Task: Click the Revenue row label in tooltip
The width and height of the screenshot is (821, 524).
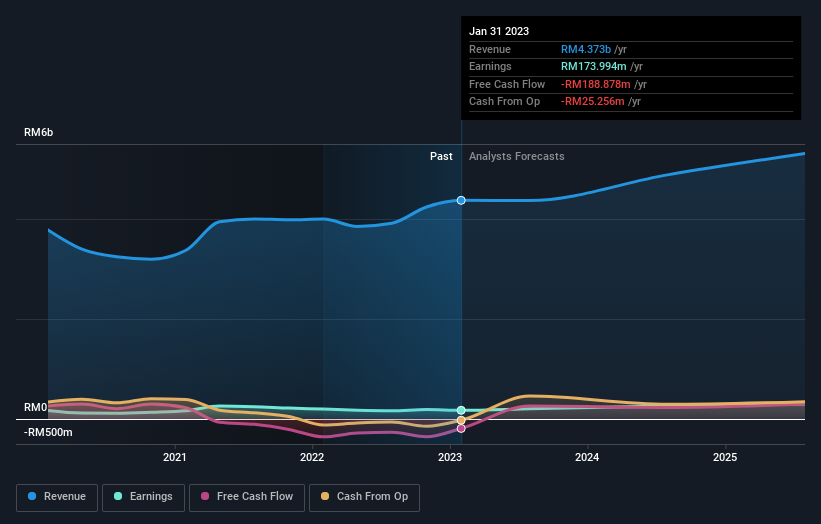Action: click(490, 49)
